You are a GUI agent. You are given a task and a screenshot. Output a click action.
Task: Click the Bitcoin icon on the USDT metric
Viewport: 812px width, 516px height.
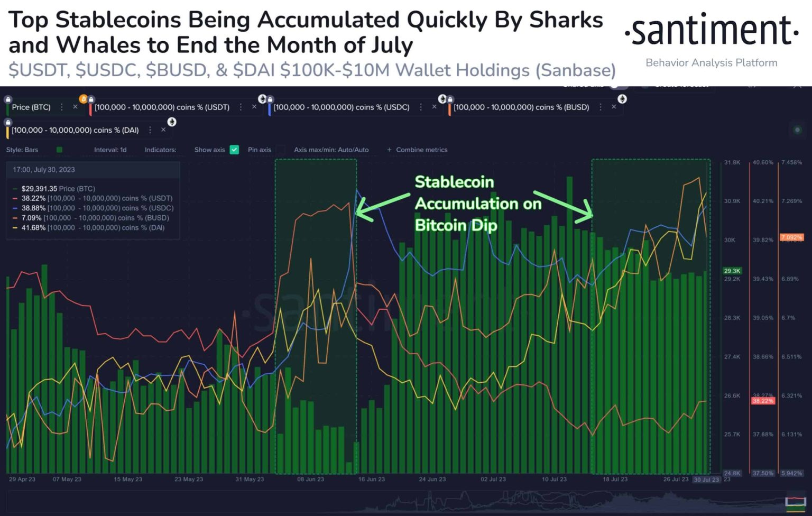(82, 98)
